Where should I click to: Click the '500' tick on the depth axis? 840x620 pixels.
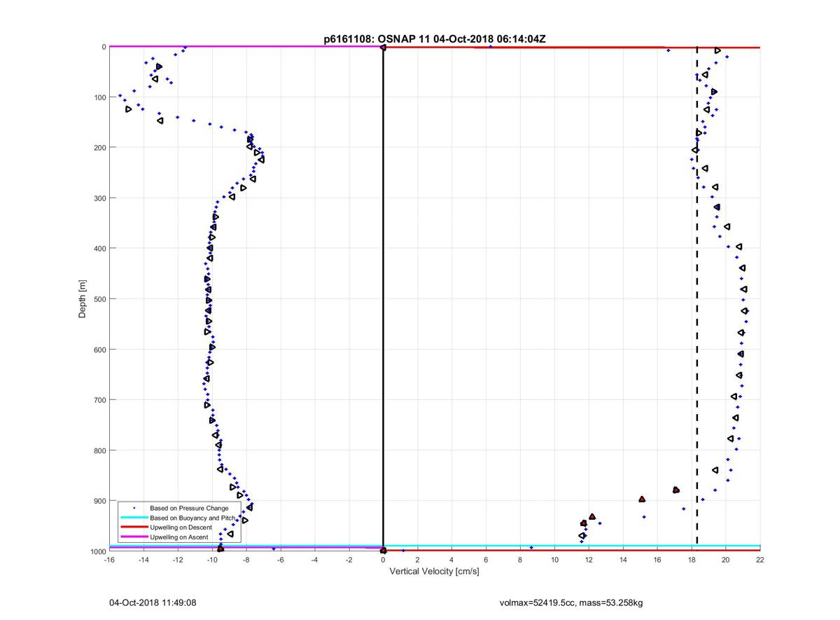(99, 299)
